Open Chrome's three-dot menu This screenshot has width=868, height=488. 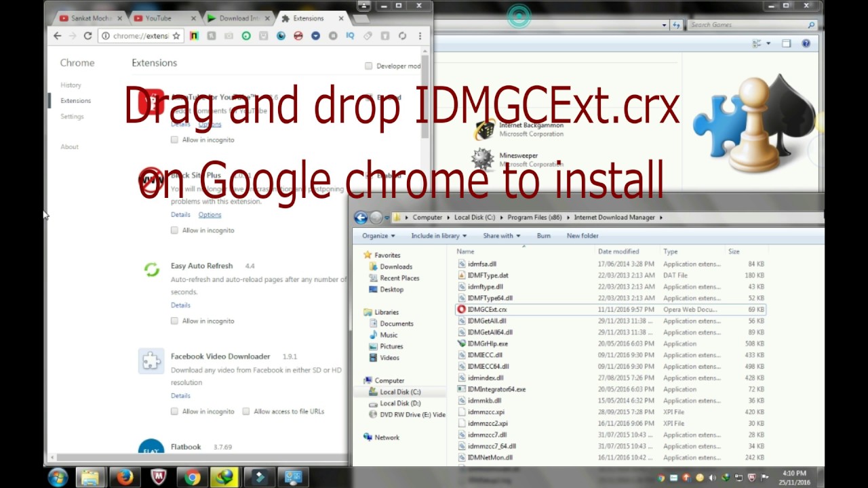click(420, 36)
